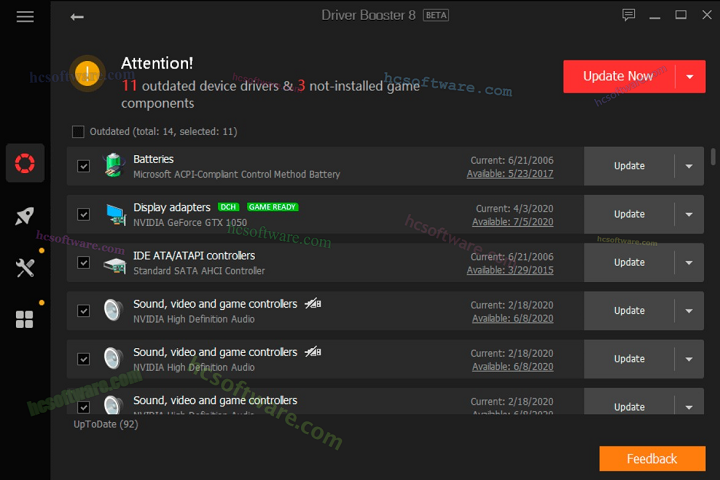This screenshot has height=480, width=720.
Task: Update first NVIDIA High Definition Audio driver
Action: tap(629, 311)
